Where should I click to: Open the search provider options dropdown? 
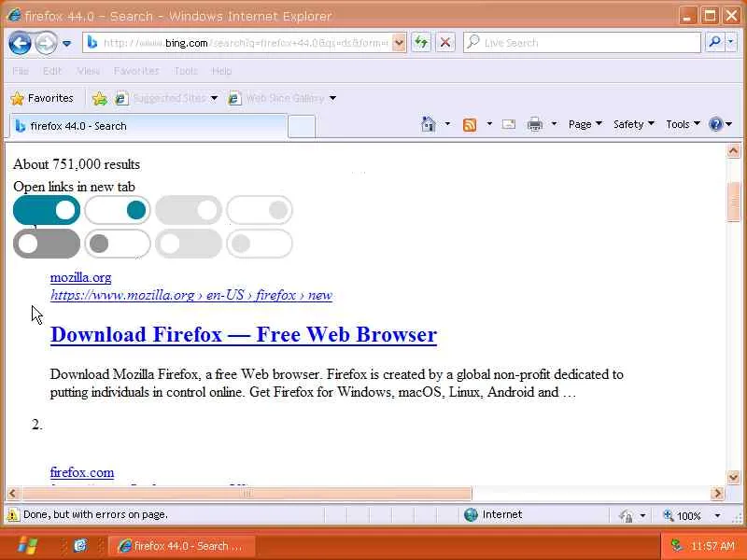730,43
